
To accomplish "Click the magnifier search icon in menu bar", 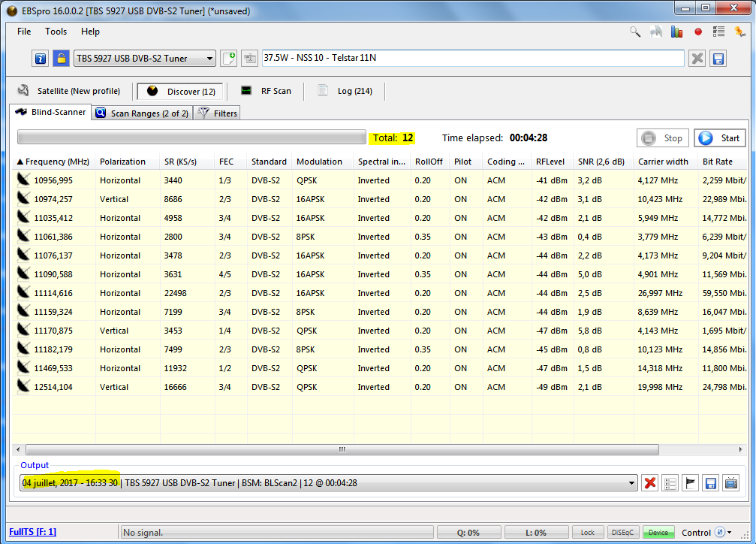I will coord(635,32).
